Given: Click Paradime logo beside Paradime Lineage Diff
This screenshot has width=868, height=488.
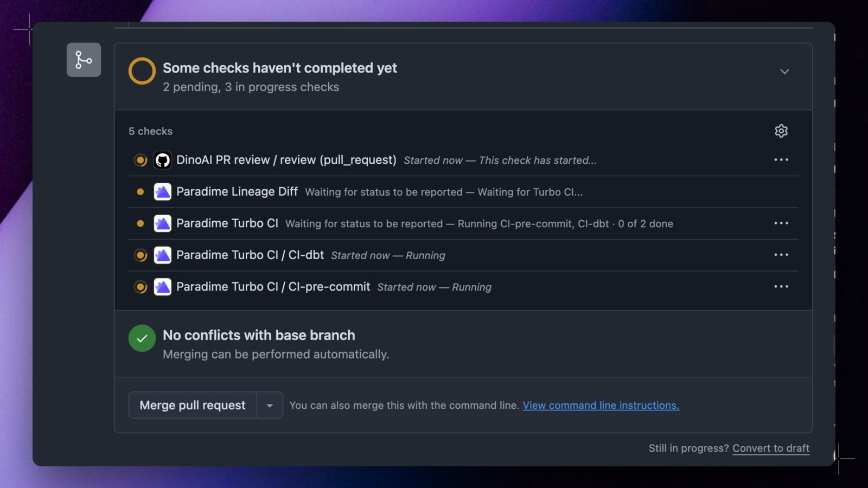Looking at the screenshot, I should click(163, 191).
